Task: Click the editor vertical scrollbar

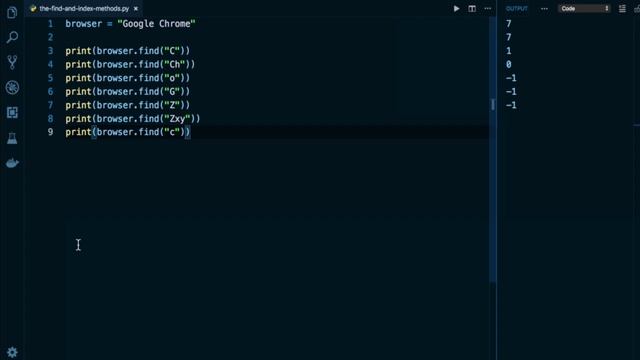Action: (x=493, y=149)
